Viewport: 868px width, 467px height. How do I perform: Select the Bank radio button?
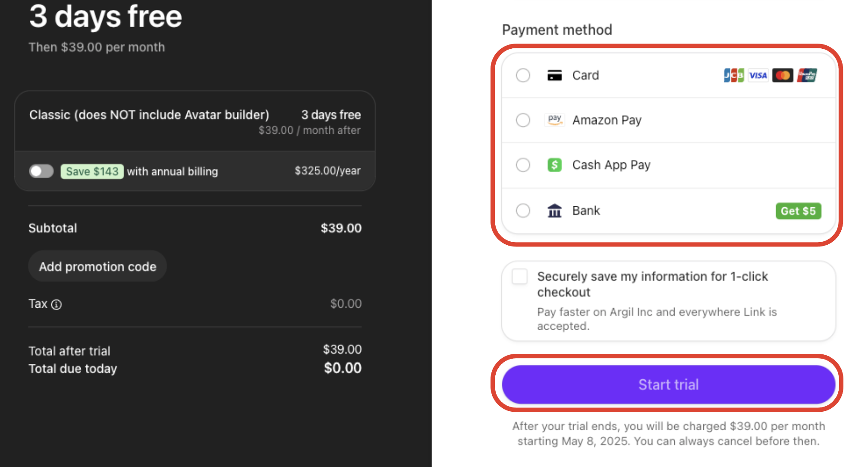click(x=523, y=211)
